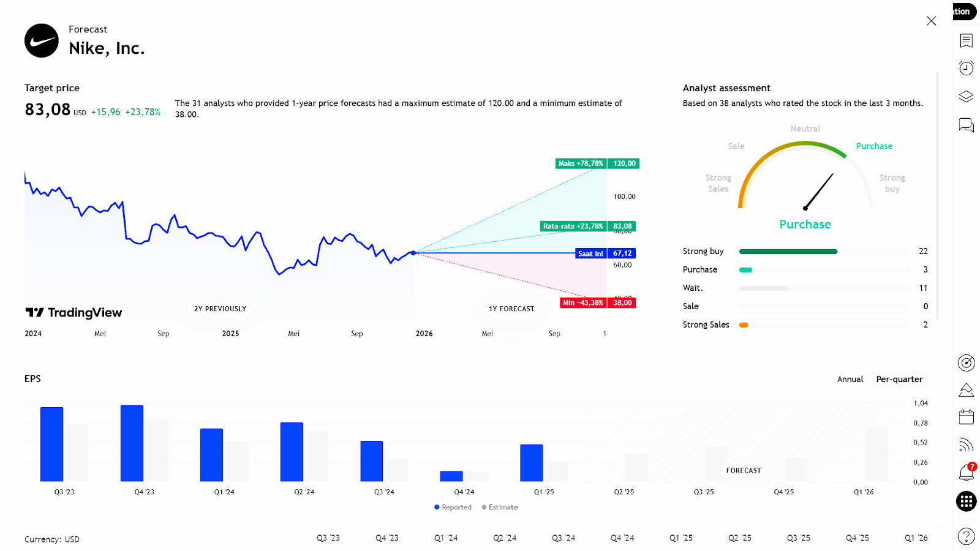Open the chats speech bubble icon

966,126
